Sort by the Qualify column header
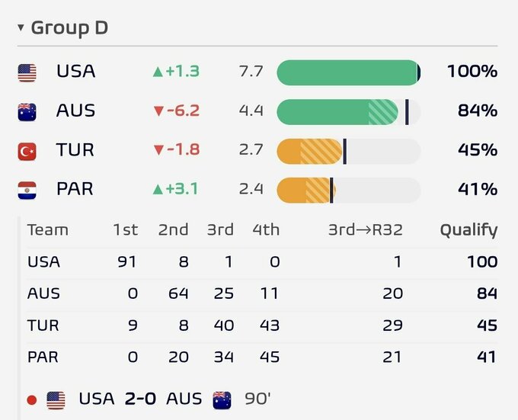This screenshot has height=420, width=518. point(468,230)
